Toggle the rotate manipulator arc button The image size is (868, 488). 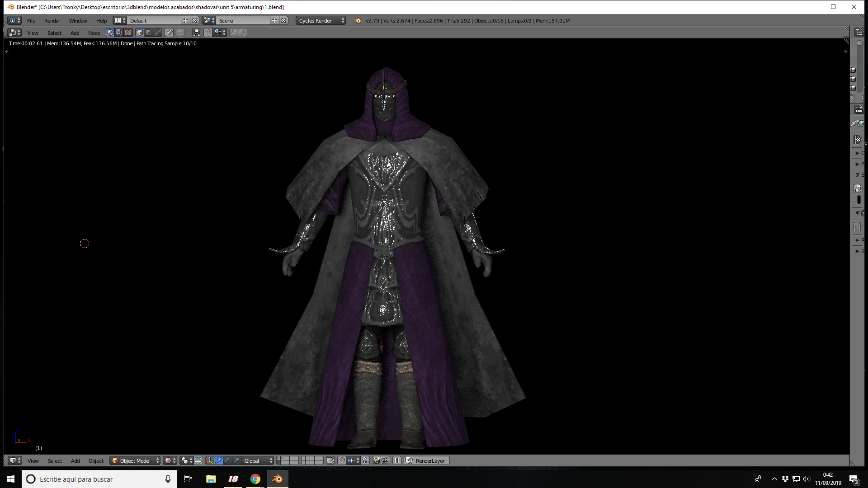point(227,460)
